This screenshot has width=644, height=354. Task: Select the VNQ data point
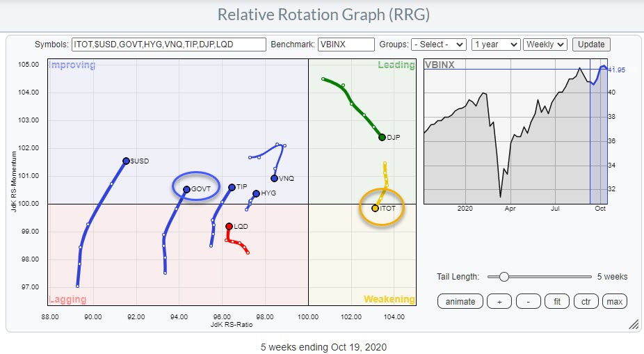(274, 178)
